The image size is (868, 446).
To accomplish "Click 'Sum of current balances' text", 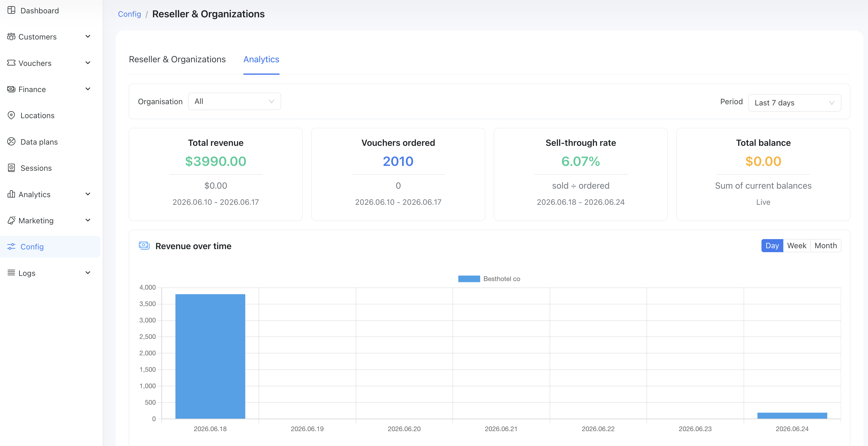I will coord(763,186).
